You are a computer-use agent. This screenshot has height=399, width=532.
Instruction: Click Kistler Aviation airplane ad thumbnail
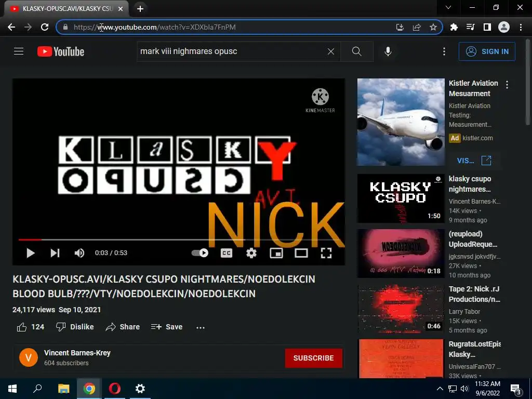click(x=401, y=122)
